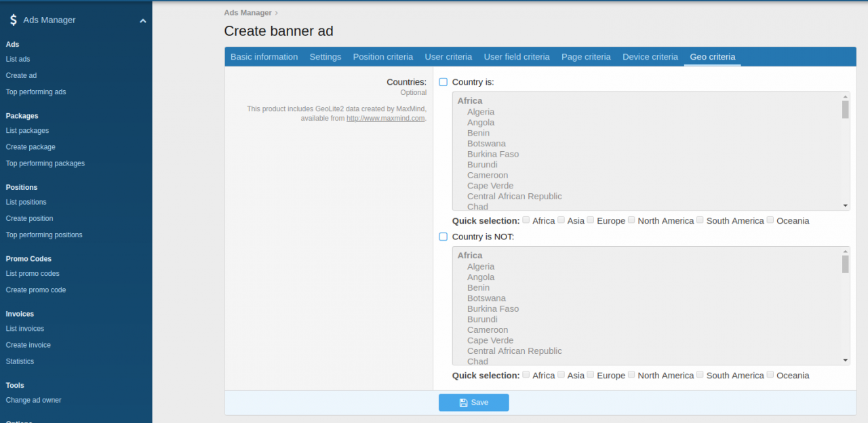Enable the "Country is NOT" checkbox
This screenshot has height=423, width=868.
pyautogui.click(x=443, y=237)
